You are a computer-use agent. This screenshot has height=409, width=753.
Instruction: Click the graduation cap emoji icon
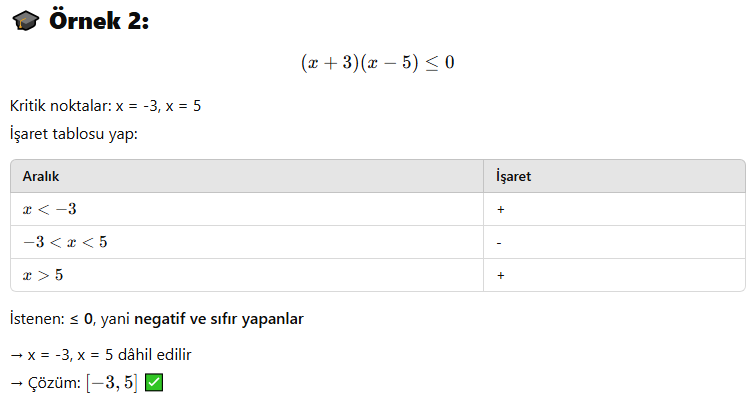[x=25, y=21]
